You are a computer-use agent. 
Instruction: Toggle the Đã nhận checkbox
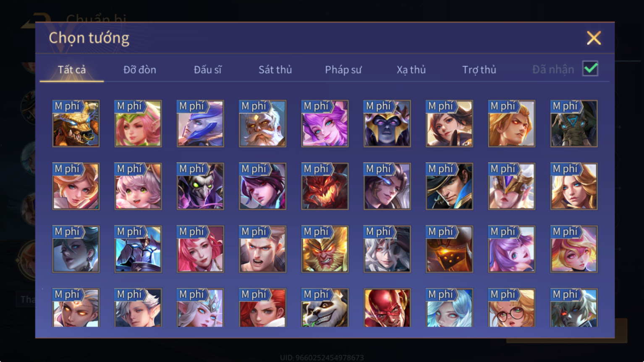point(590,68)
